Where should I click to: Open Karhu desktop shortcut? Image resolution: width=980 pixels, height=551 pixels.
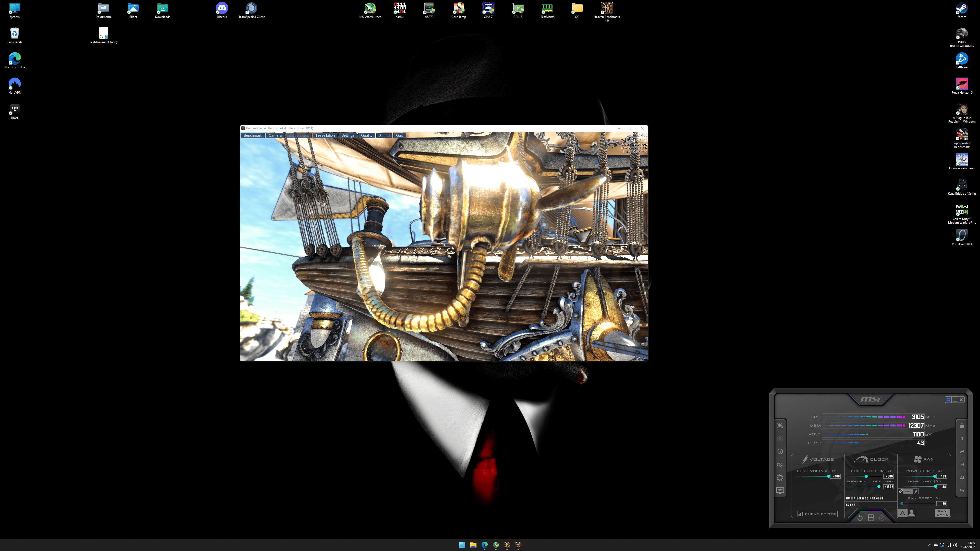click(x=399, y=10)
